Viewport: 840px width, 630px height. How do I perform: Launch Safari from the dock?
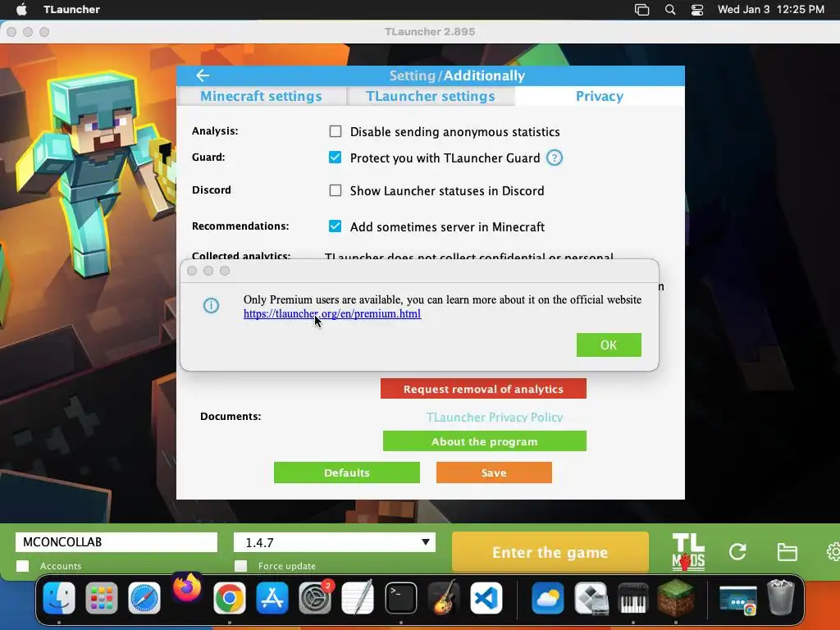tap(144, 598)
